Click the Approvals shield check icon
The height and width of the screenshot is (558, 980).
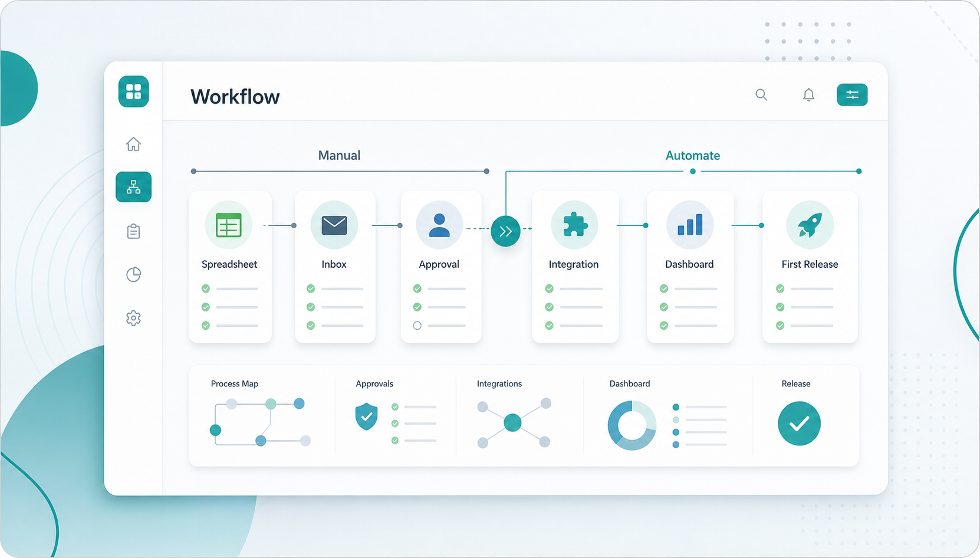[366, 416]
